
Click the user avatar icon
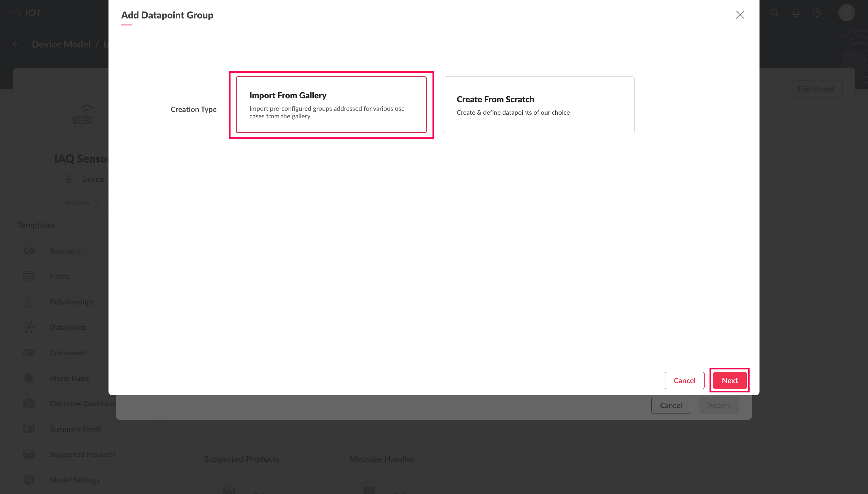[x=846, y=13]
